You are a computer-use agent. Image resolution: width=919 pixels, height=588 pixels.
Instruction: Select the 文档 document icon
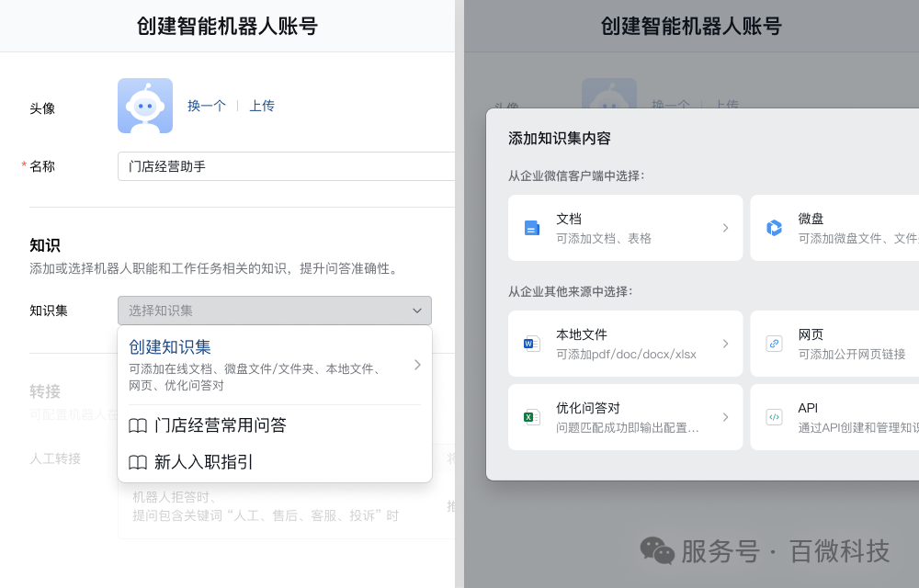pyautogui.click(x=531, y=227)
